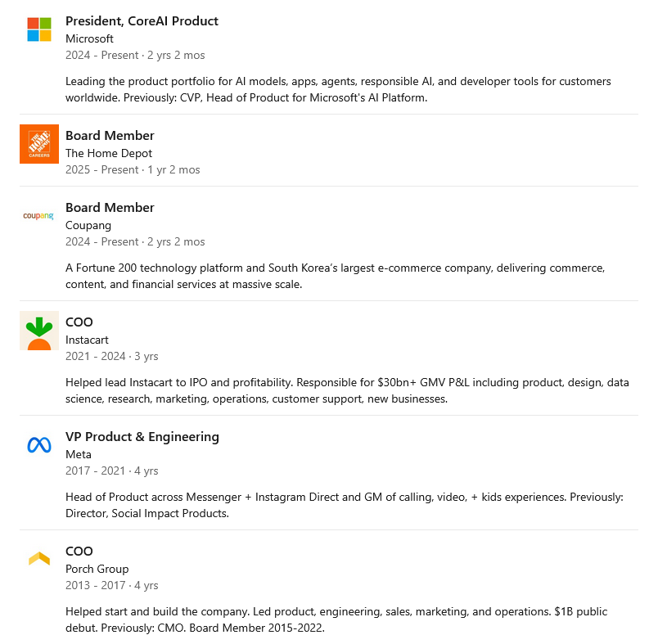Click Board Member title at Coupang
658x644 pixels.
pos(110,208)
